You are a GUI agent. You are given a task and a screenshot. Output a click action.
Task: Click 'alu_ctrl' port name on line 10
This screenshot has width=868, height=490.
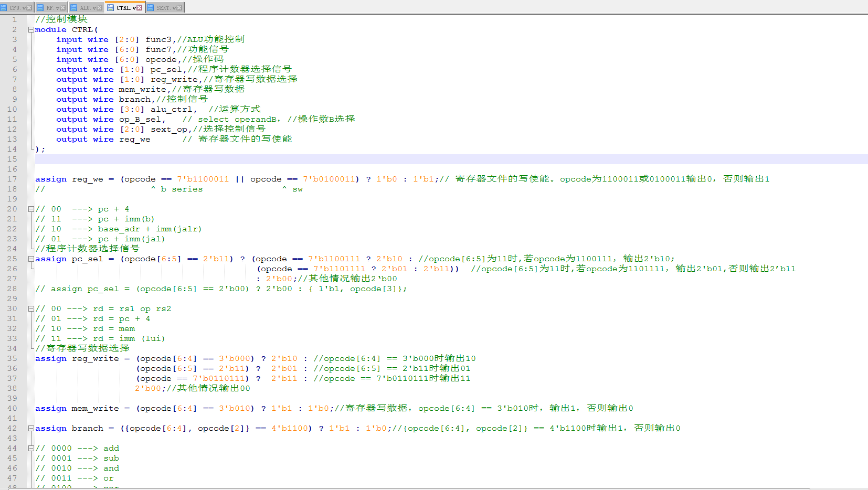point(172,110)
